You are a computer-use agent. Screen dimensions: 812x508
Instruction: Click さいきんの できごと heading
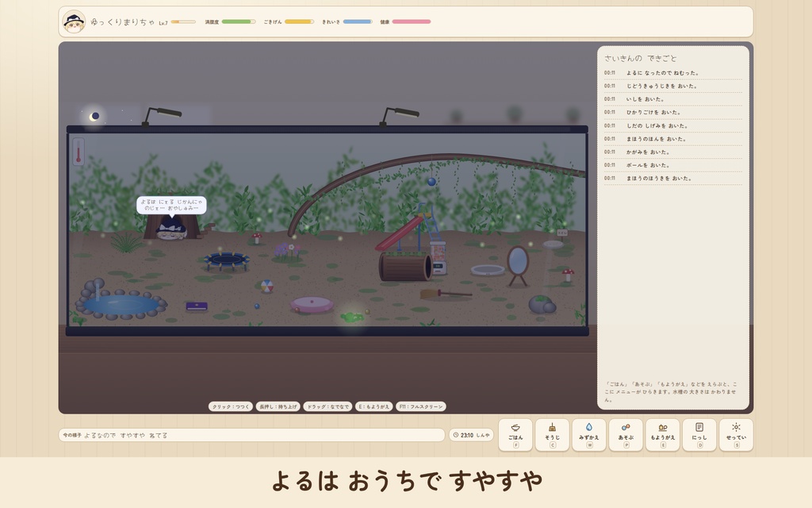tap(640, 58)
